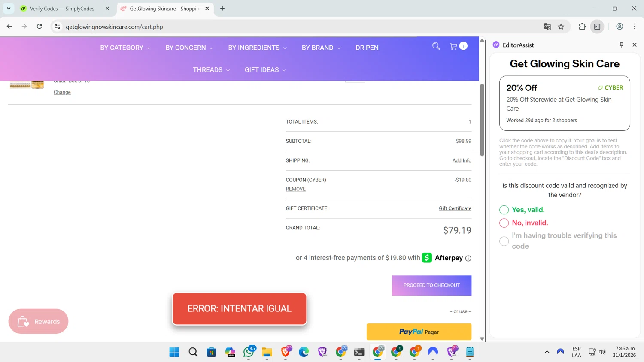The image size is (644, 362).
Task: Reload the current page
Action: tap(39, 27)
